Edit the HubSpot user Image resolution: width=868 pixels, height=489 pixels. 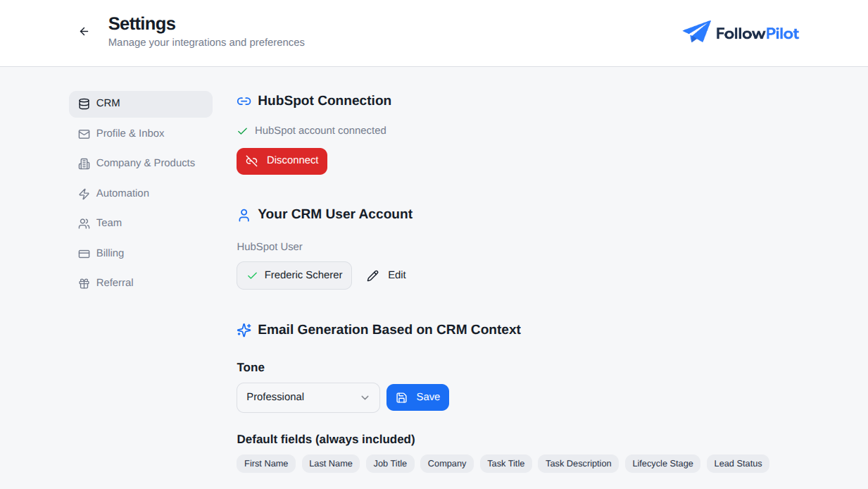pos(386,276)
